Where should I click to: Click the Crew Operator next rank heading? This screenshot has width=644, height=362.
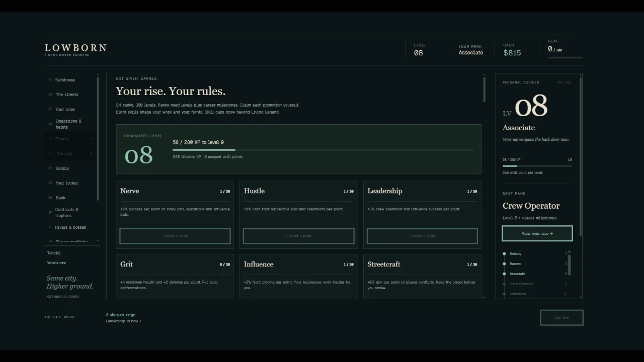tap(531, 206)
